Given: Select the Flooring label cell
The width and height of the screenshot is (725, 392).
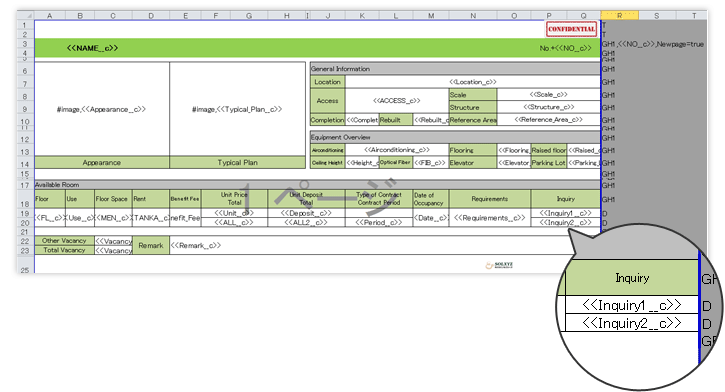Looking at the screenshot, I should pos(473,150).
